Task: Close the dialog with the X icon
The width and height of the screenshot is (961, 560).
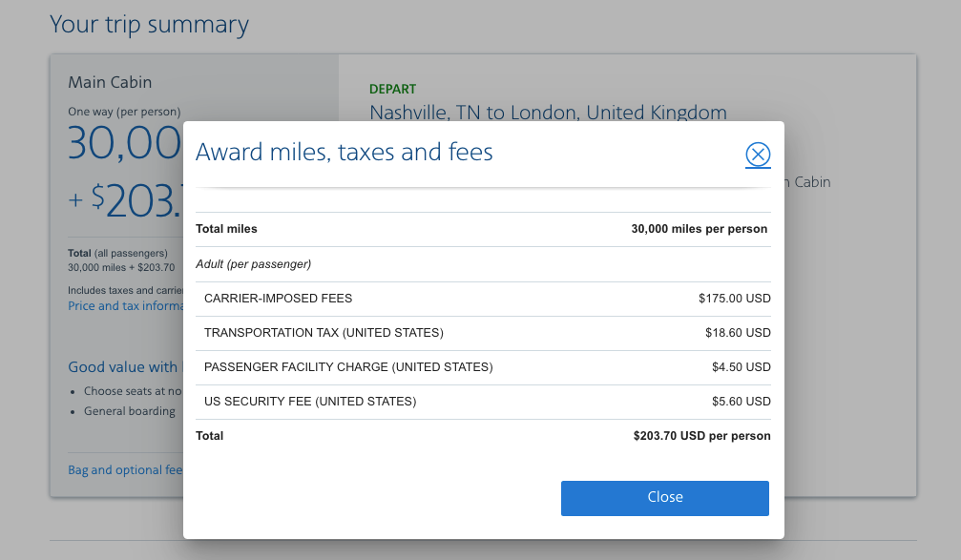Action: (x=758, y=155)
